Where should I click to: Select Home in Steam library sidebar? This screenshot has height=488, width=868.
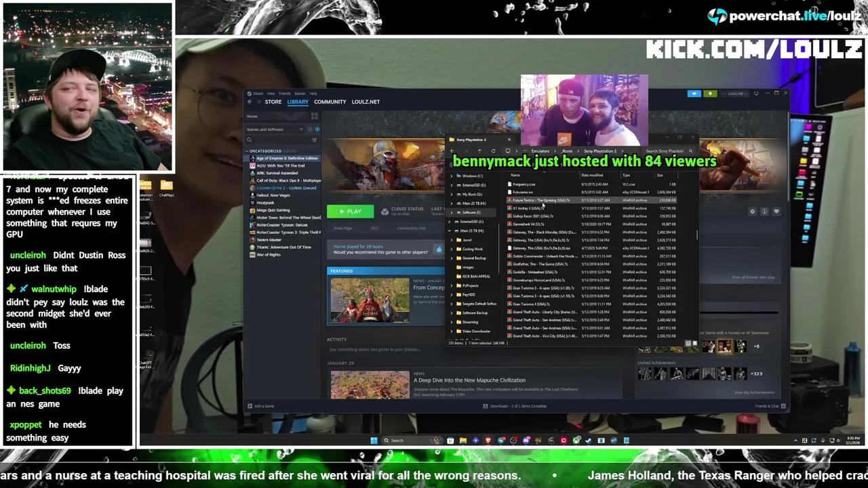[x=277, y=116]
